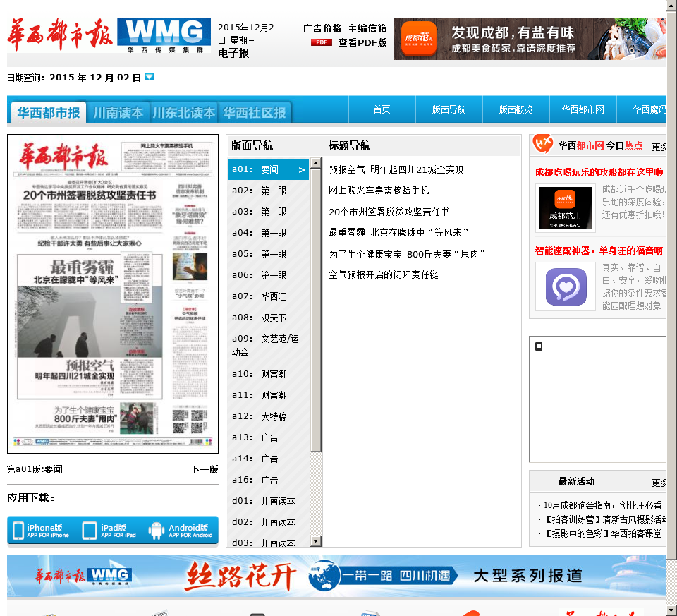Click the 华西都市报 red logo in header
This screenshot has height=616, width=677.
coord(60,35)
